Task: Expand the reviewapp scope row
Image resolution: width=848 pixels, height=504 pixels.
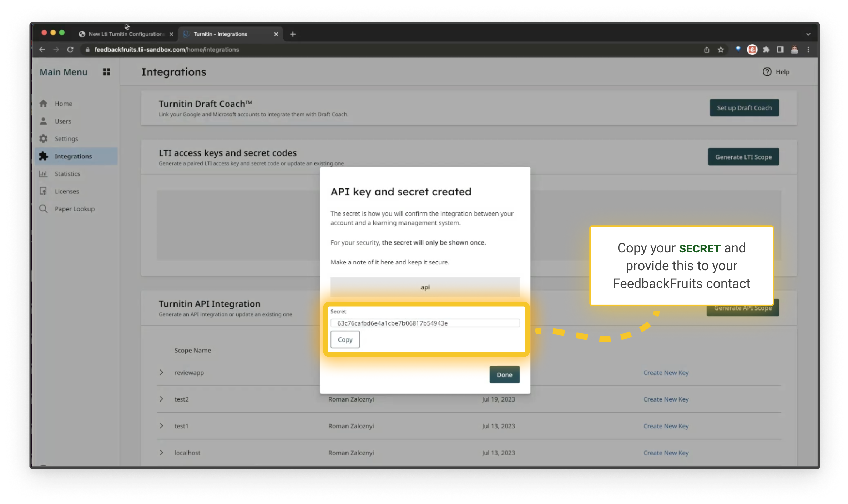Action: [161, 372]
